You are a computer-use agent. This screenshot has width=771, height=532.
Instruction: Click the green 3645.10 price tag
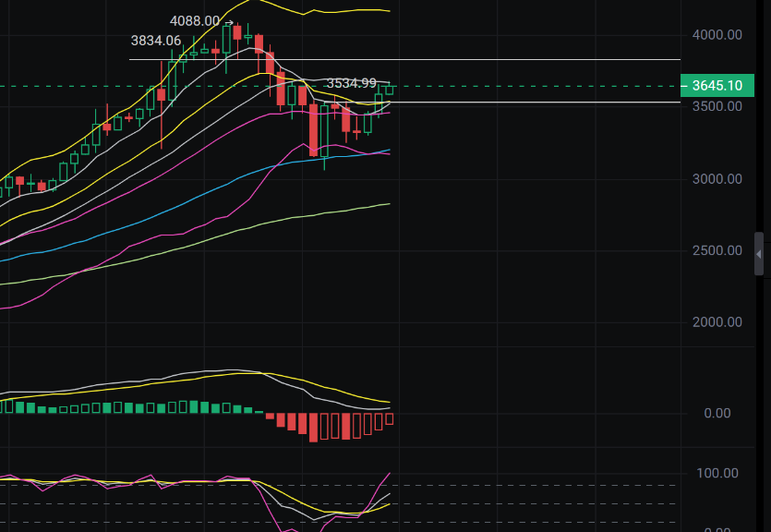click(x=717, y=85)
